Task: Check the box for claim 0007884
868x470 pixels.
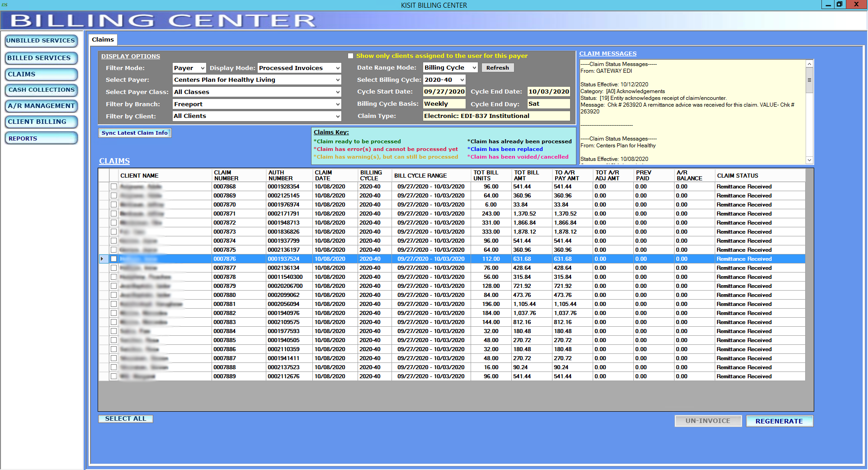Action: click(x=114, y=331)
